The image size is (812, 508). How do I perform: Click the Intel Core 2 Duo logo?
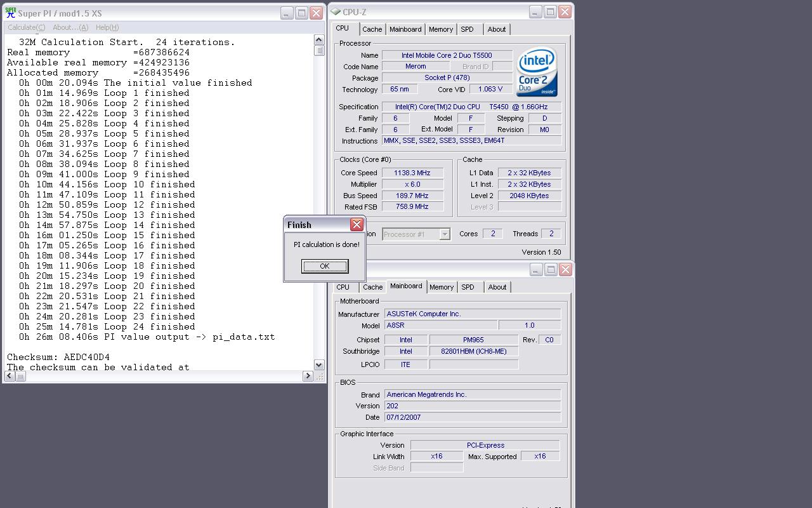(537, 72)
